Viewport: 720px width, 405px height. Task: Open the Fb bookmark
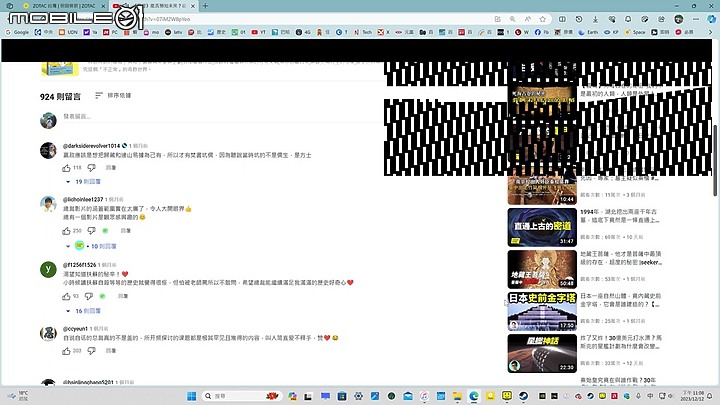[x=542, y=32]
